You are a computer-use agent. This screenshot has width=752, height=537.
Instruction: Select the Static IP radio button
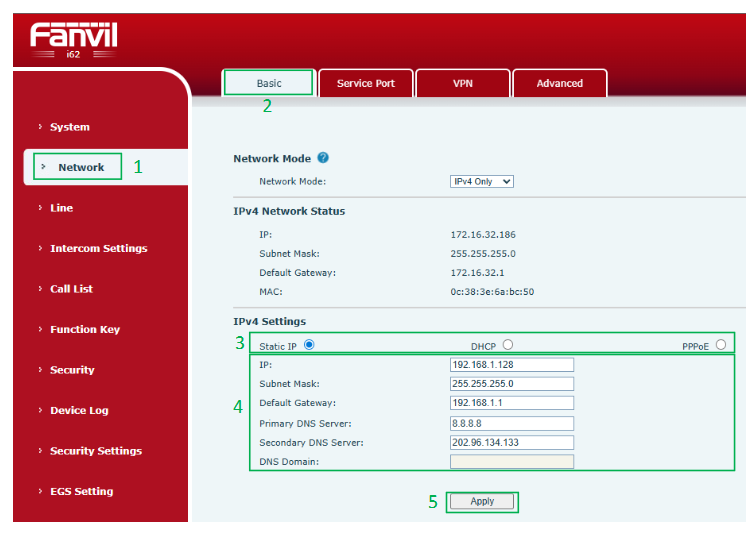tap(309, 345)
